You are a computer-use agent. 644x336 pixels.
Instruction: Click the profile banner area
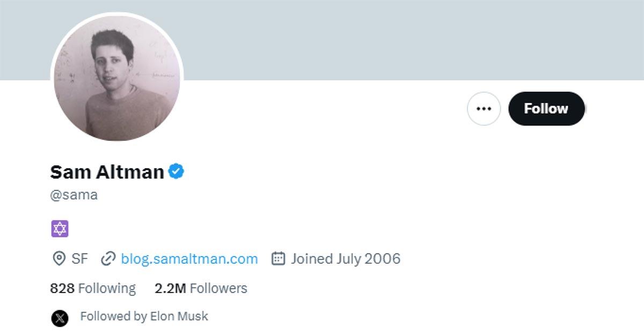click(376, 38)
